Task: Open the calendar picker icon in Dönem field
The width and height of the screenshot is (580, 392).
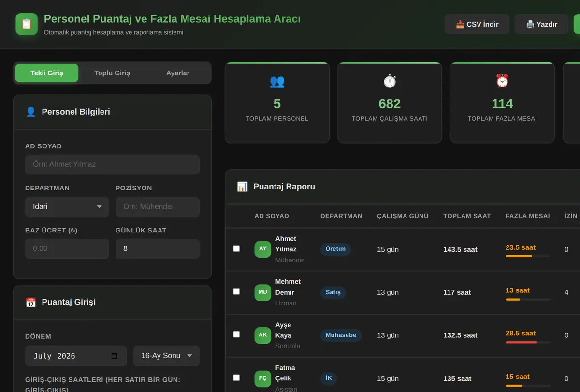Action: click(x=115, y=356)
